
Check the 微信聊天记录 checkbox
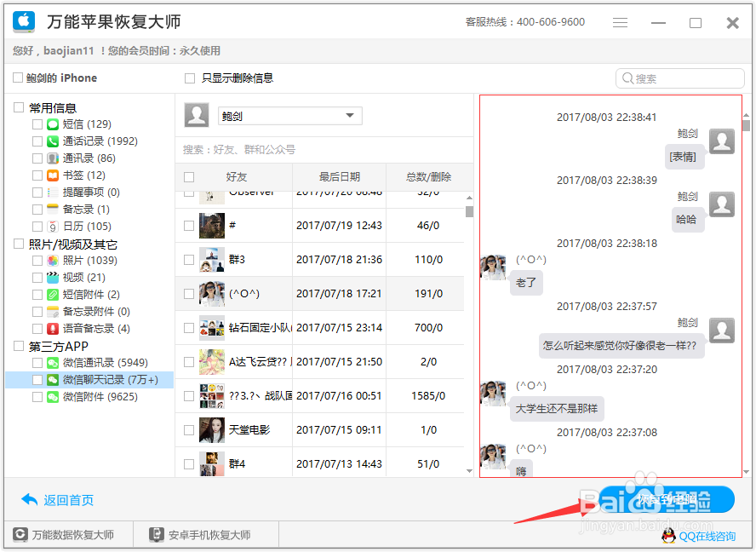37,380
